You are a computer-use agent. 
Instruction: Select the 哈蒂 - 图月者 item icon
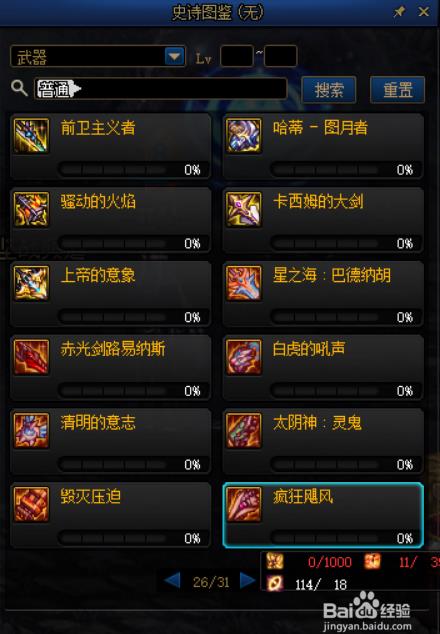[x=243, y=135]
